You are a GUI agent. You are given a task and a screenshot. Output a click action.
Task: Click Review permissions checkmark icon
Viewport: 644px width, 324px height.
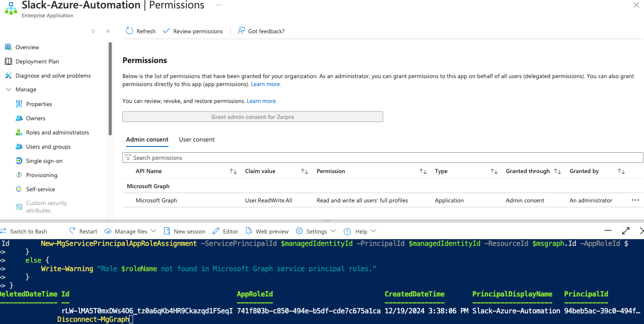(x=166, y=31)
